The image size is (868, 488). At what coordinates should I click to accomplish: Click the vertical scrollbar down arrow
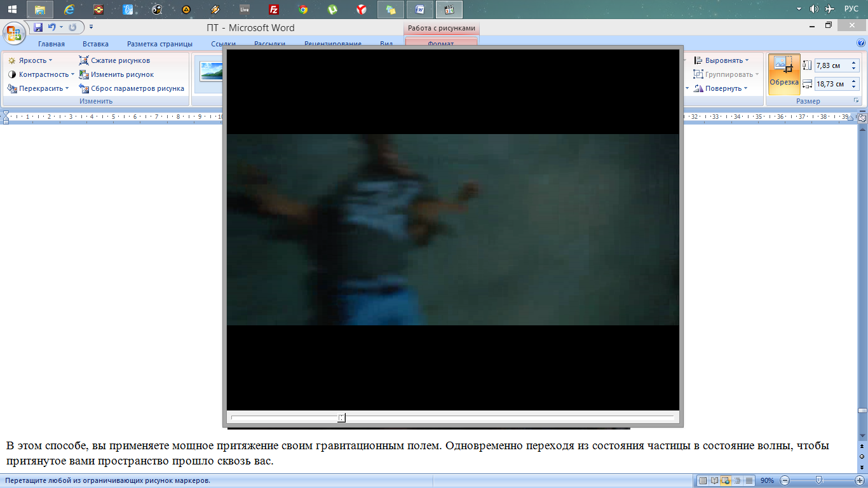point(862,437)
